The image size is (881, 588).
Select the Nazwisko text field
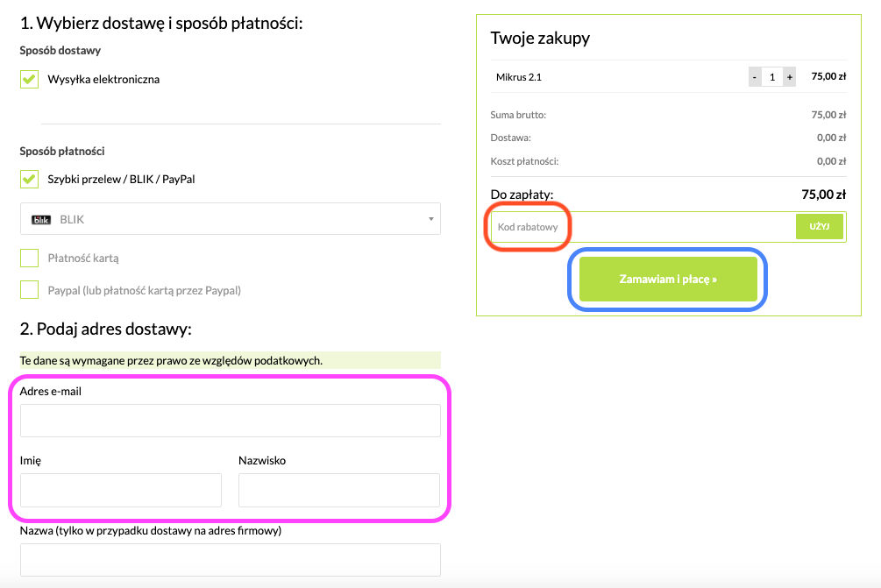338,490
